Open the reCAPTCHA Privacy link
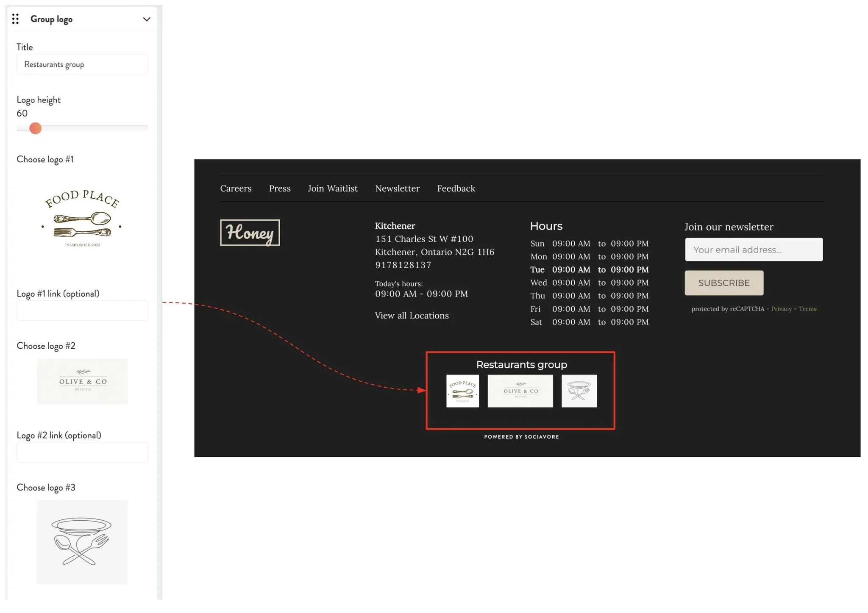Image resolution: width=868 pixels, height=613 pixels. point(781,309)
